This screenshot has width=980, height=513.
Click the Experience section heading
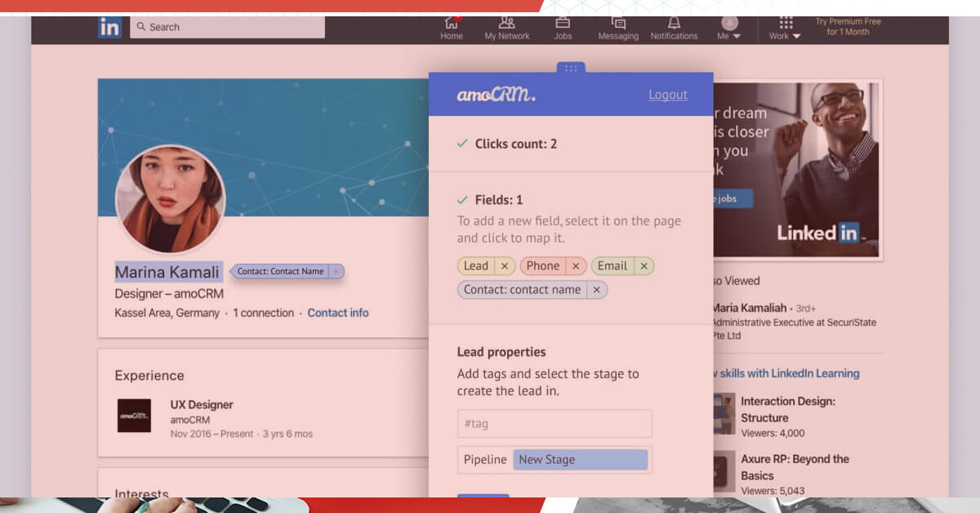pyautogui.click(x=149, y=376)
